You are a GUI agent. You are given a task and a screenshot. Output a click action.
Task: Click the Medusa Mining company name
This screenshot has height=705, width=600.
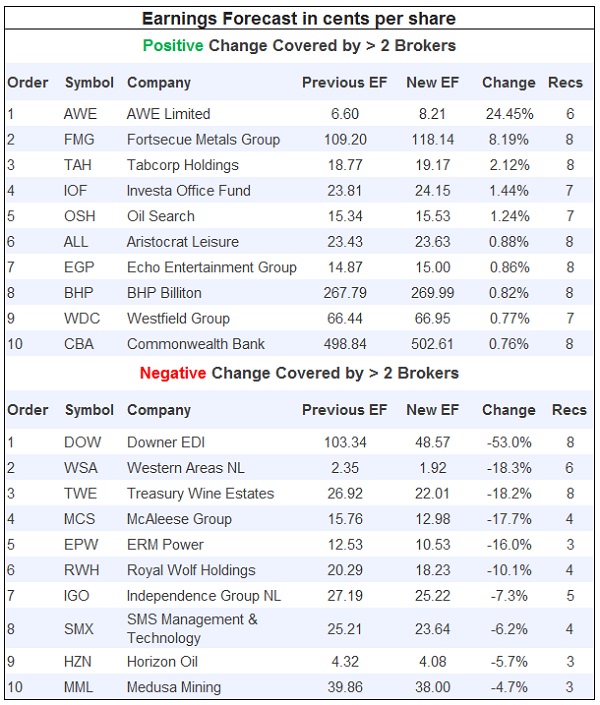click(x=175, y=686)
